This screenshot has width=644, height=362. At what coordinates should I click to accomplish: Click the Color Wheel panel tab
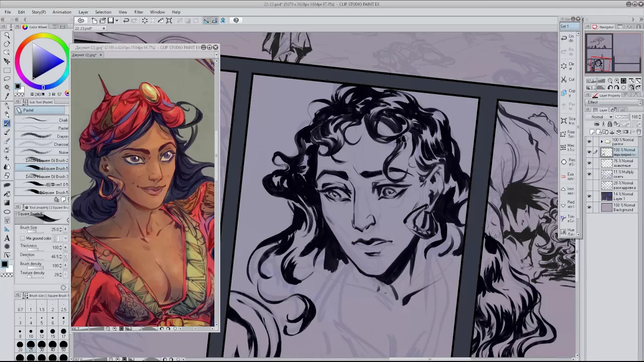35,27
